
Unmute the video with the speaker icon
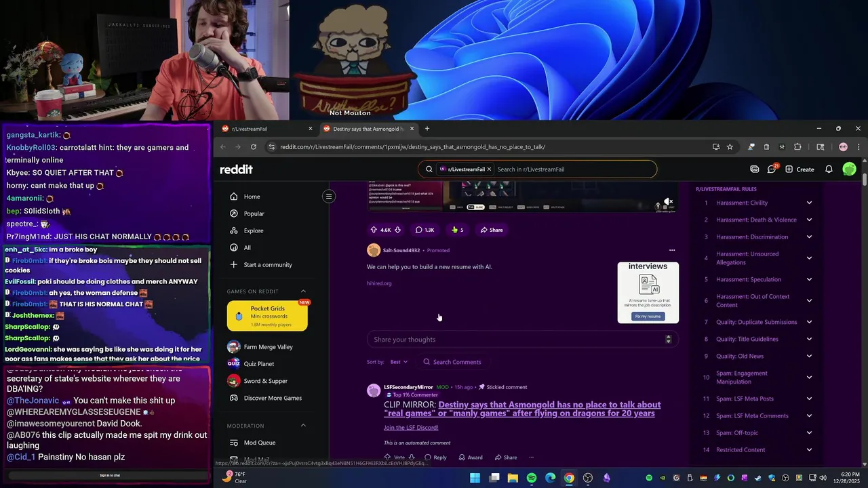tap(668, 202)
